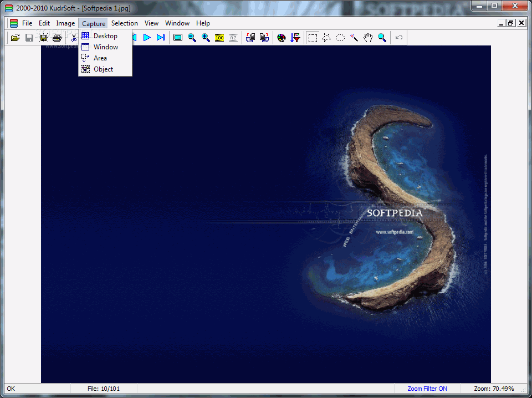This screenshot has width=532, height=398.
Task: Open the View menu
Action: pyautogui.click(x=151, y=23)
